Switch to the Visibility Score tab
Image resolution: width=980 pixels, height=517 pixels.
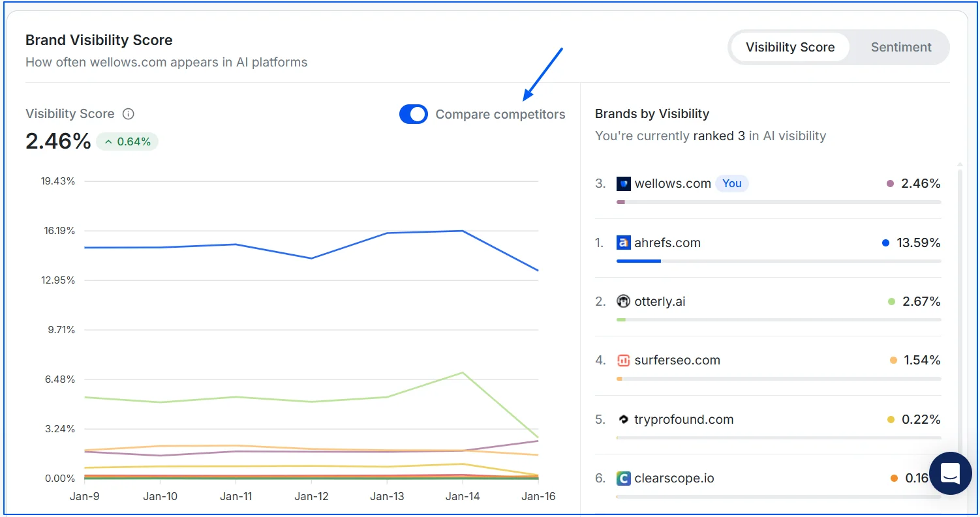(x=790, y=47)
